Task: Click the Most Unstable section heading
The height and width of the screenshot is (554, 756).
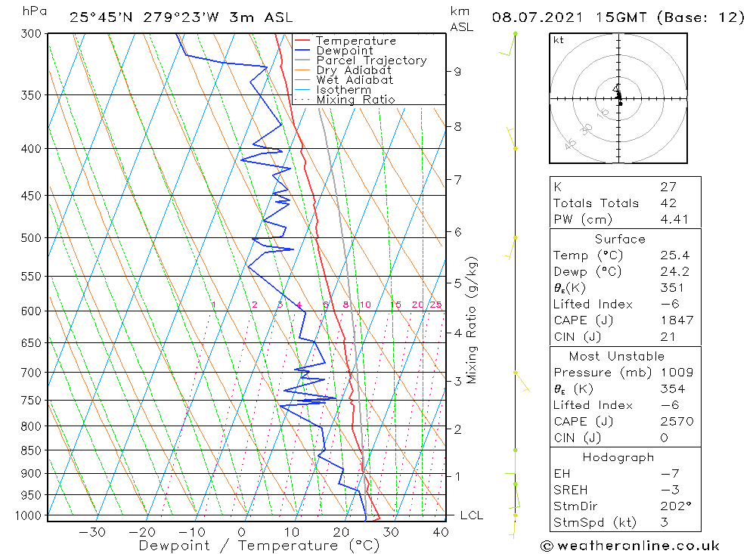Action: click(x=617, y=356)
